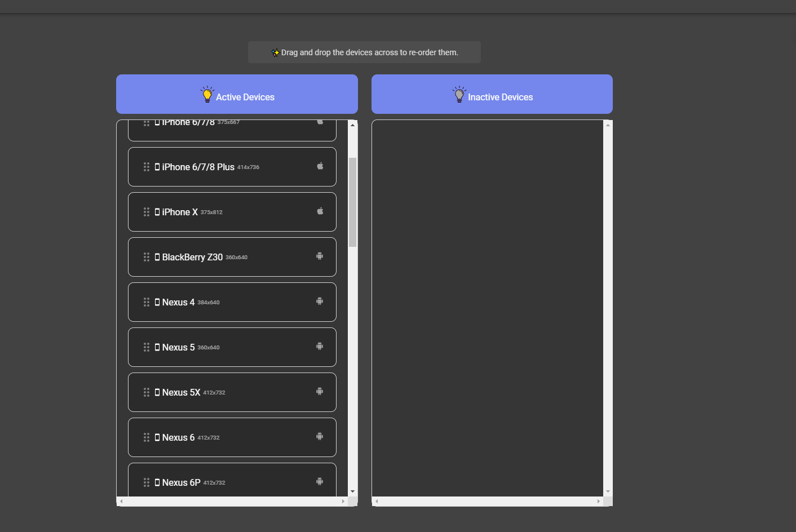
Task: Click drag handle of Nexus 6P
Action: pos(147,482)
